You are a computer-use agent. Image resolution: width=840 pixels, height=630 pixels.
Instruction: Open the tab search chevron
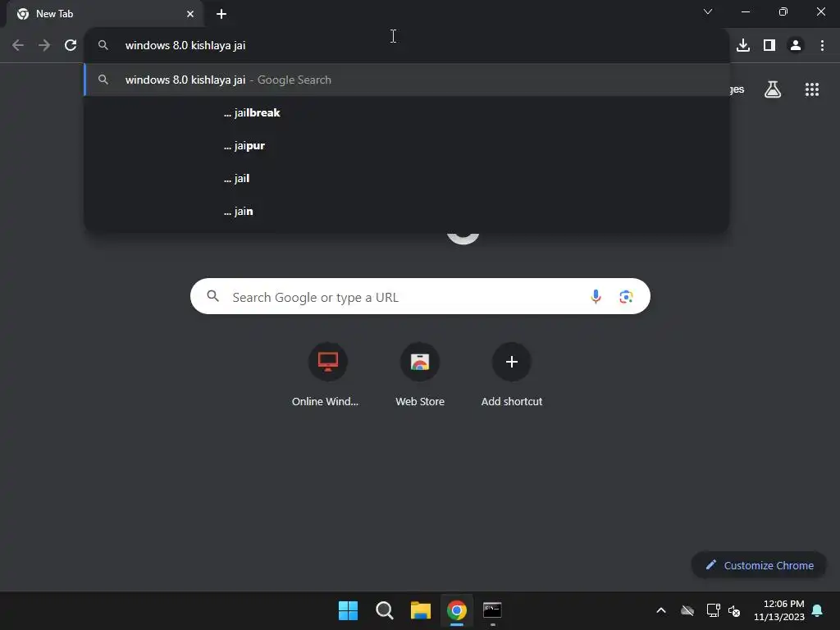click(x=708, y=11)
